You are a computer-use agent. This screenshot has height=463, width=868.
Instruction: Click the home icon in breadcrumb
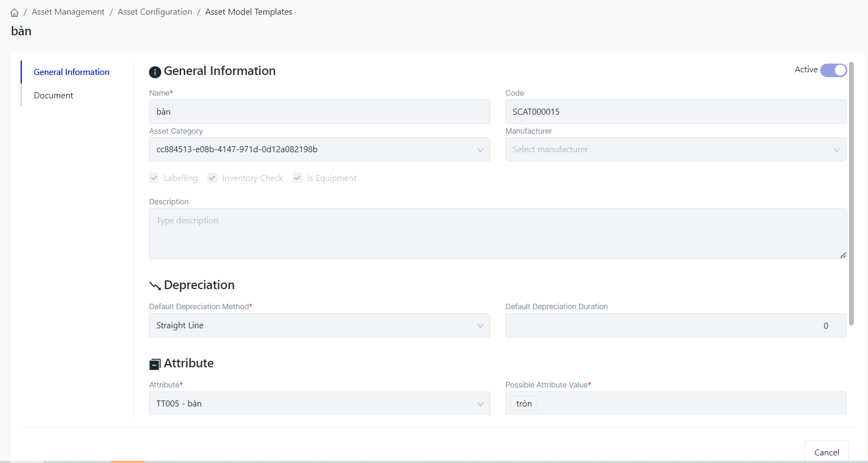pos(14,12)
